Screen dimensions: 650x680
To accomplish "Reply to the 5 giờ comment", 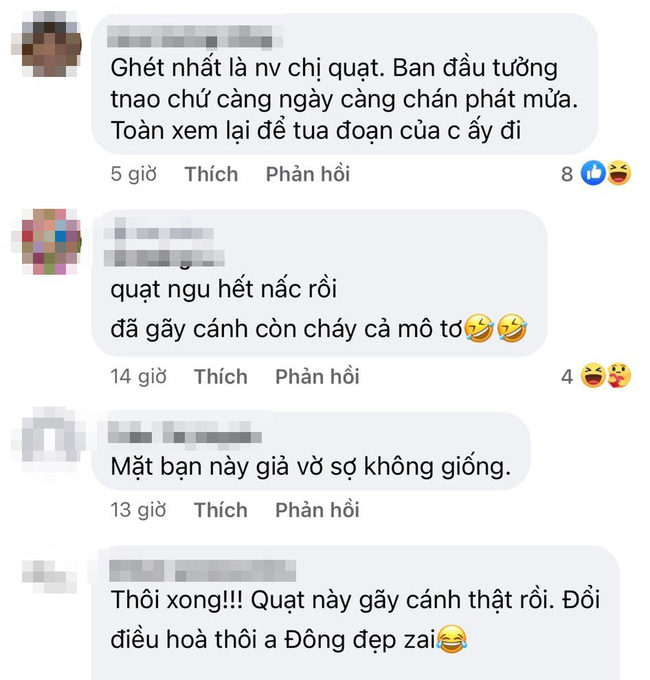I will [308, 174].
